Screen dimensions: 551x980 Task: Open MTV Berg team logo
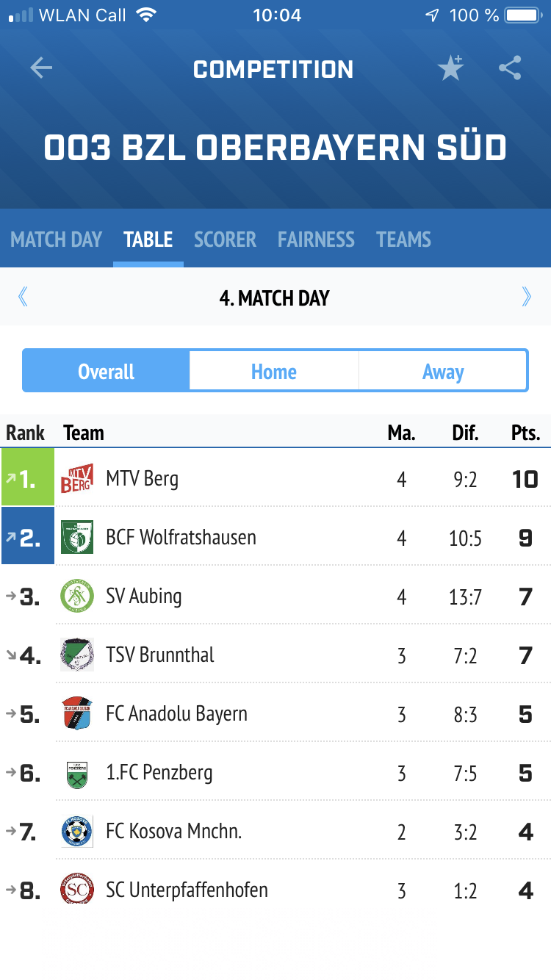(77, 479)
